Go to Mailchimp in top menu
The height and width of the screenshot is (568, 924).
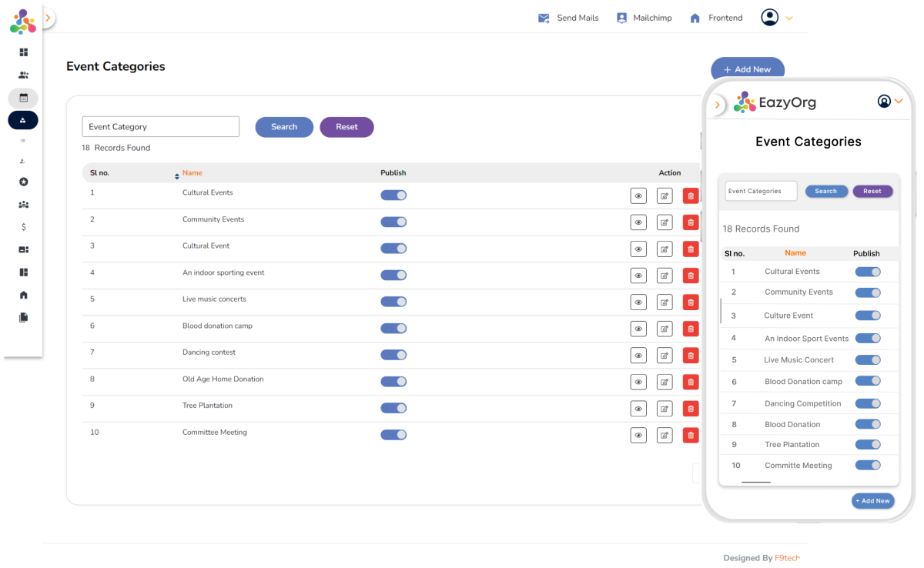tap(644, 18)
